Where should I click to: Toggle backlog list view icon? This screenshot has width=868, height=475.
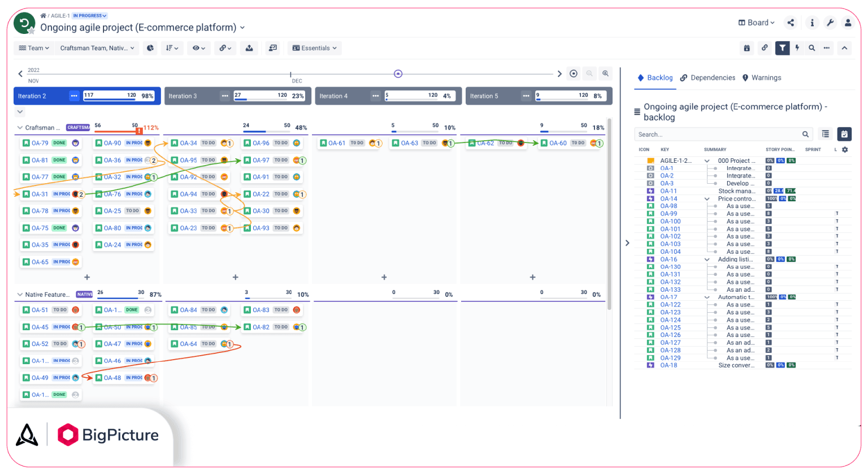pos(826,134)
